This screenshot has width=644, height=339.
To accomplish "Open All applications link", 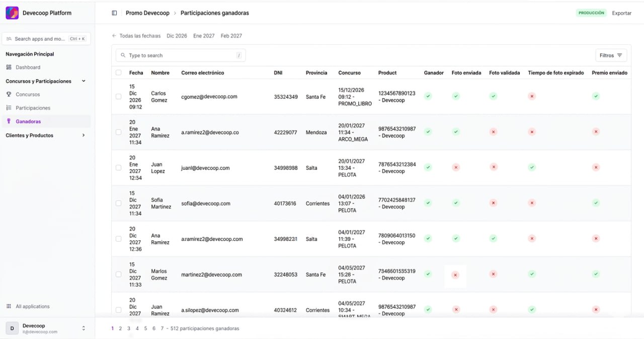I will point(33,306).
